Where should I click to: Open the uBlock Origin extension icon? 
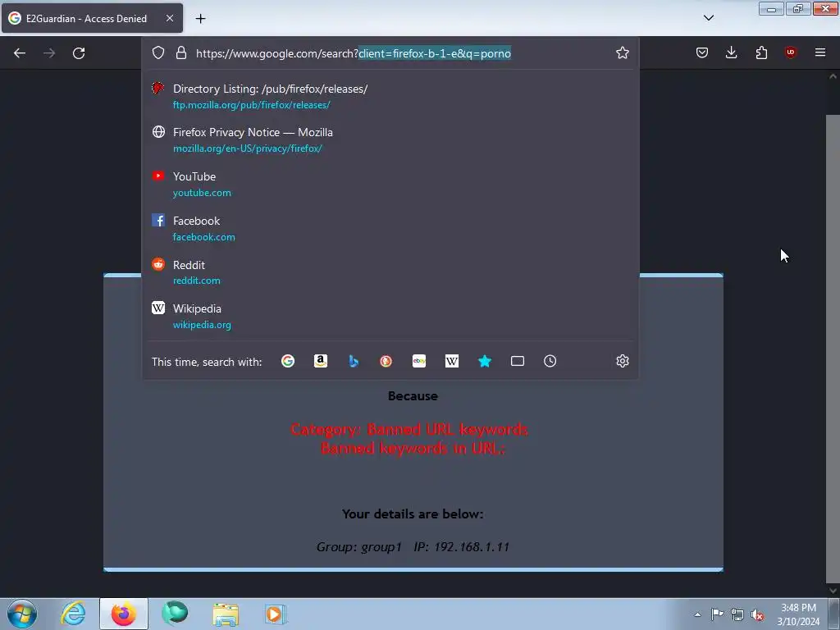[x=791, y=52]
